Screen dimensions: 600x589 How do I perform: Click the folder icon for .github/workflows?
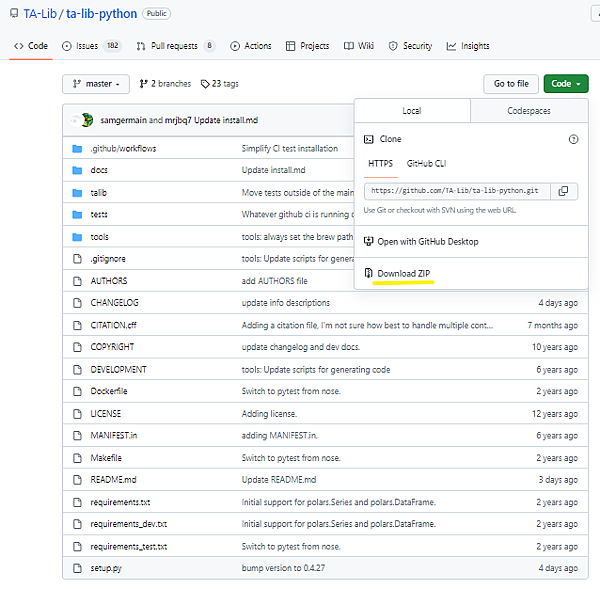(x=77, y=148)
